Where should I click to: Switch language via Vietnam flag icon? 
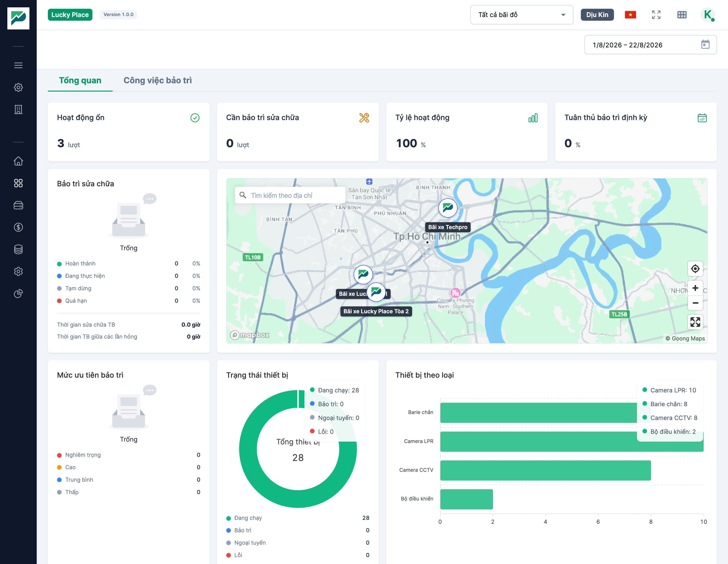pos(630,15)
